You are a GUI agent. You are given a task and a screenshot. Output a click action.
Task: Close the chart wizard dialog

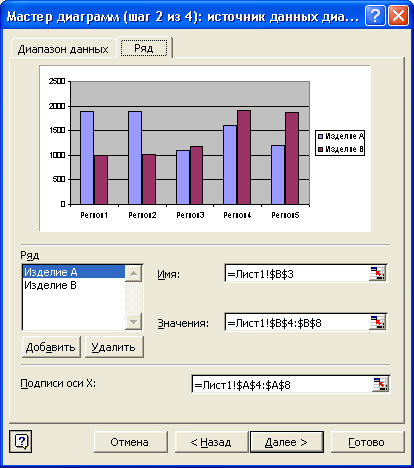click(x=398, y=15)
